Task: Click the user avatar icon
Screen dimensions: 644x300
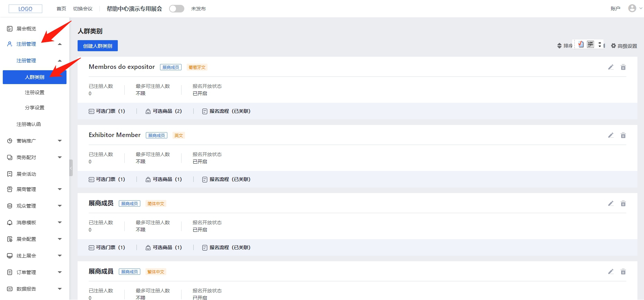Action: 632,8
